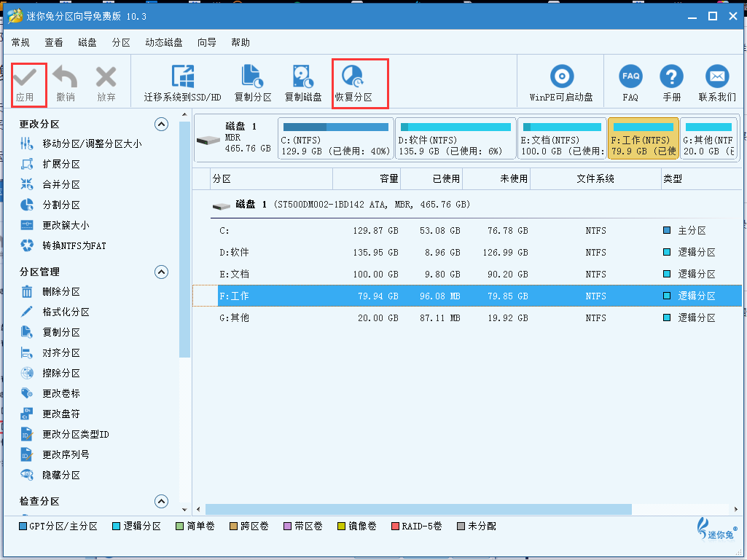Viewport: 747px width, 560px height.
Task: Click the Apply (应用) checkmark icon
Action: coord(25,76)
